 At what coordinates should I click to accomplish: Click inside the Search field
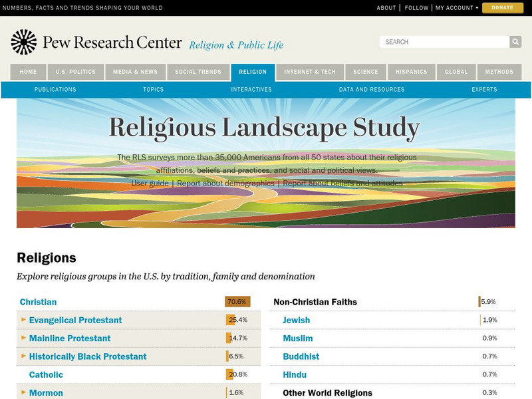[444, 42]
